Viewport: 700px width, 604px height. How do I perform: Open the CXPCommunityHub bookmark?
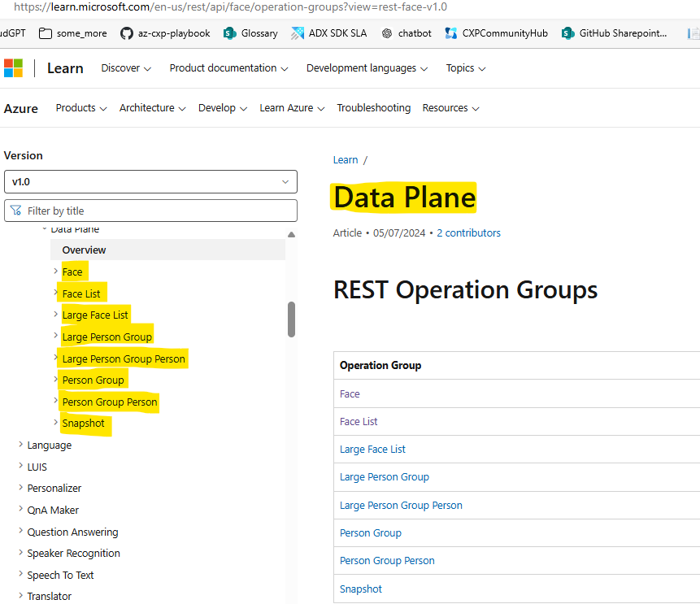(496, 33)
